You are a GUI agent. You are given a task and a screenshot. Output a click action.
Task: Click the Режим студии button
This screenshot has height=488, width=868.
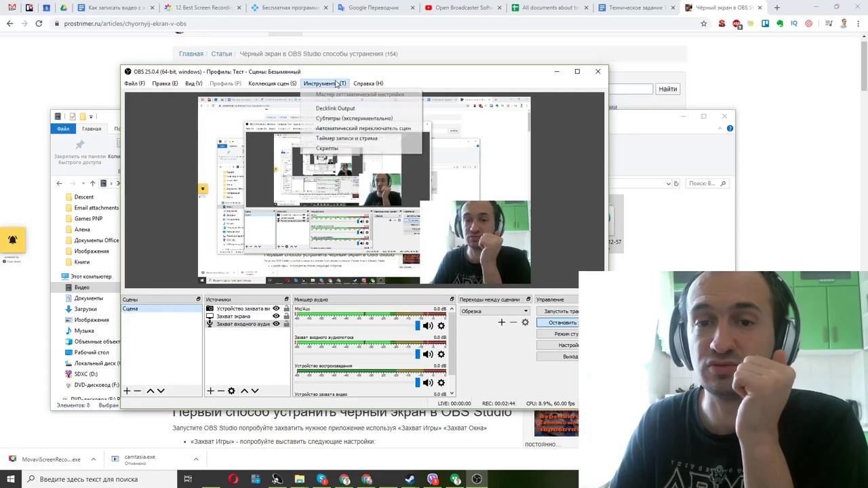click(x=558, y=334)
